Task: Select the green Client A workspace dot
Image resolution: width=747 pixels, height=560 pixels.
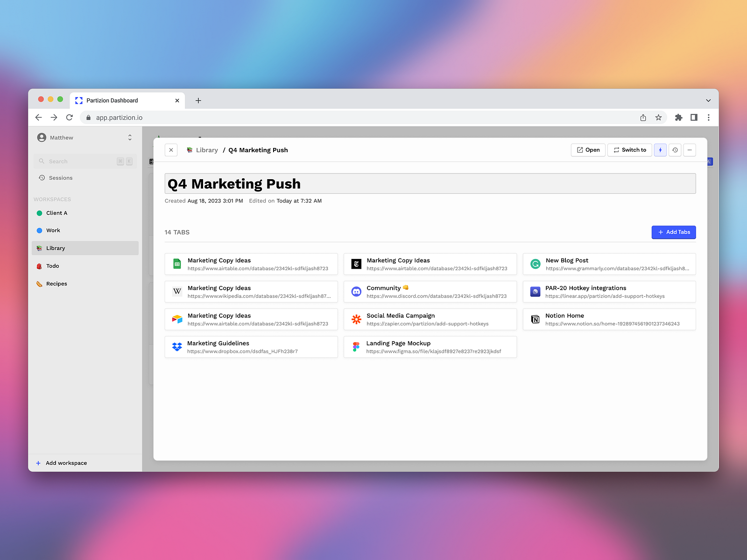Action: click(39, 213)
